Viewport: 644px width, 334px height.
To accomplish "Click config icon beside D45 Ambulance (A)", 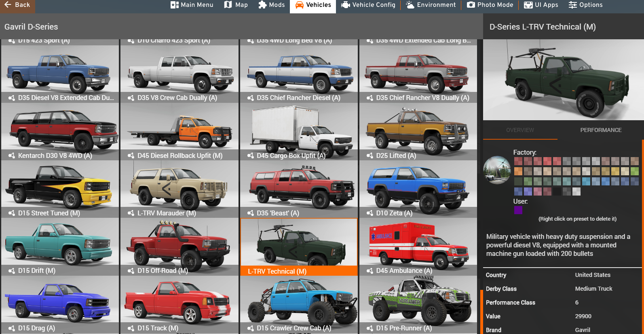I will (370, 271).
